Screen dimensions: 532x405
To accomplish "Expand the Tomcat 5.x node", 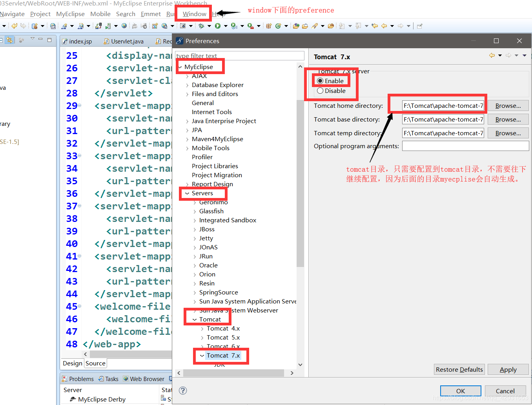I will (x=202, y=338).
